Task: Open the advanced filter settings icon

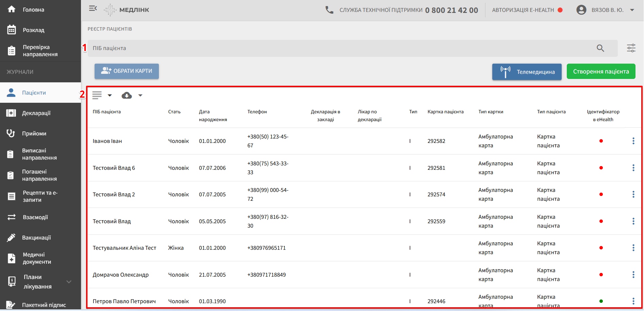Action: 631,48
